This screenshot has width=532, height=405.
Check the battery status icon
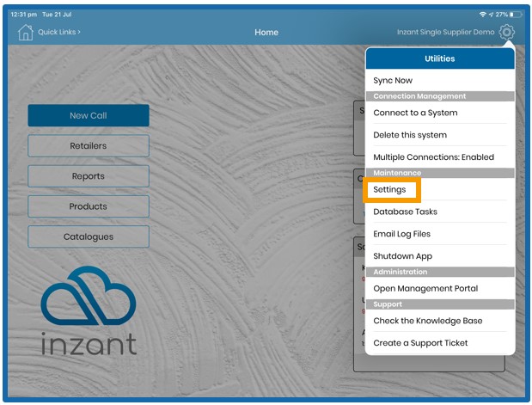coord(516,15)
